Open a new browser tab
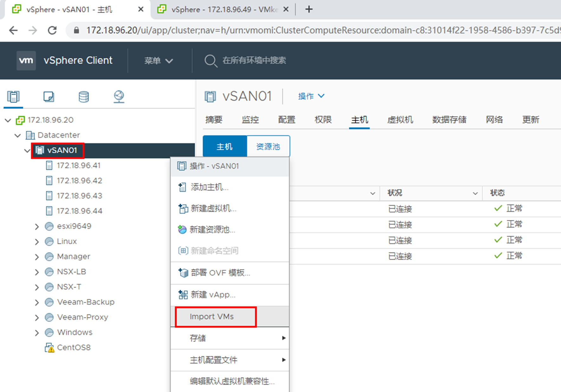Image resolution: width=561 pixels, height=392 pixels. tap(309, 9)
